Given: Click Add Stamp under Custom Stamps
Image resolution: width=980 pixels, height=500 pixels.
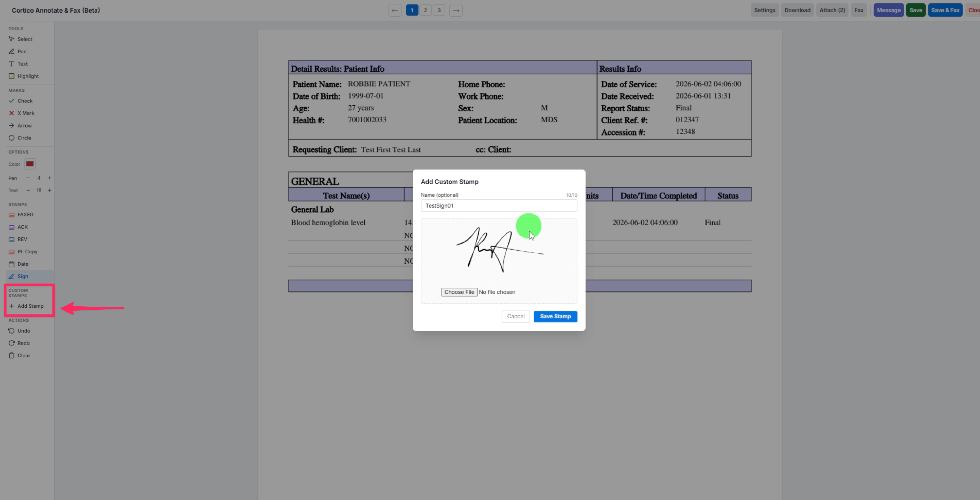Looking at the screenshot, I should point(30,306).
